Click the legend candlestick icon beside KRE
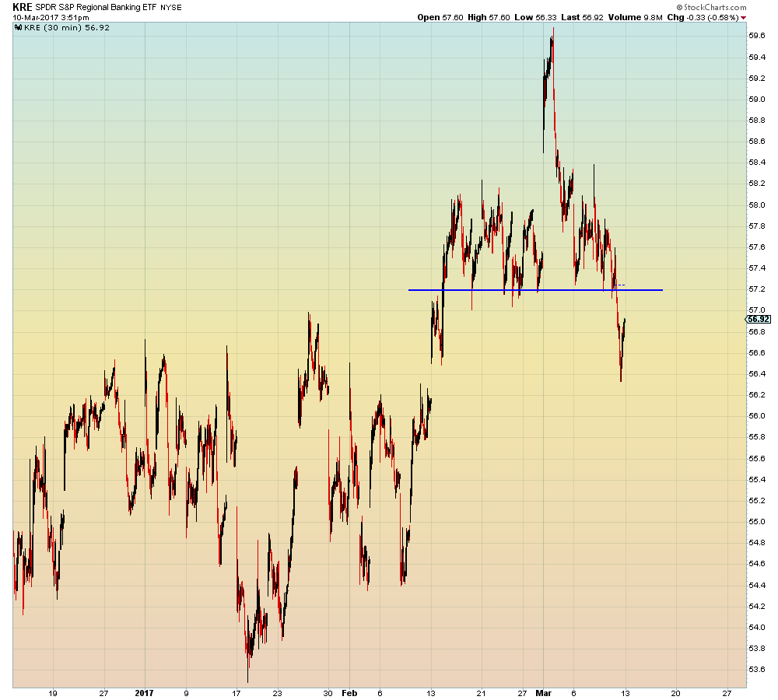Image resolution: width=778 pixels, height=700 pixels. 19,28
